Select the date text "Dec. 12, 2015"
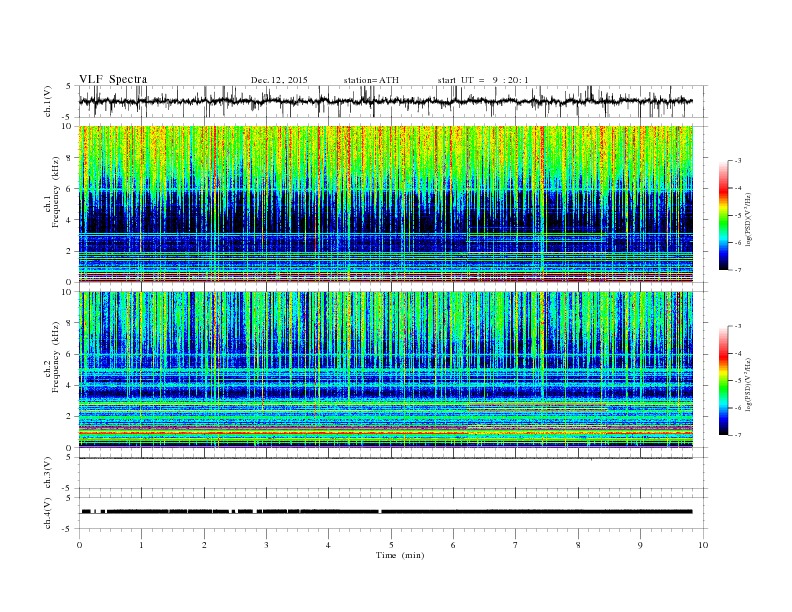 279,80
